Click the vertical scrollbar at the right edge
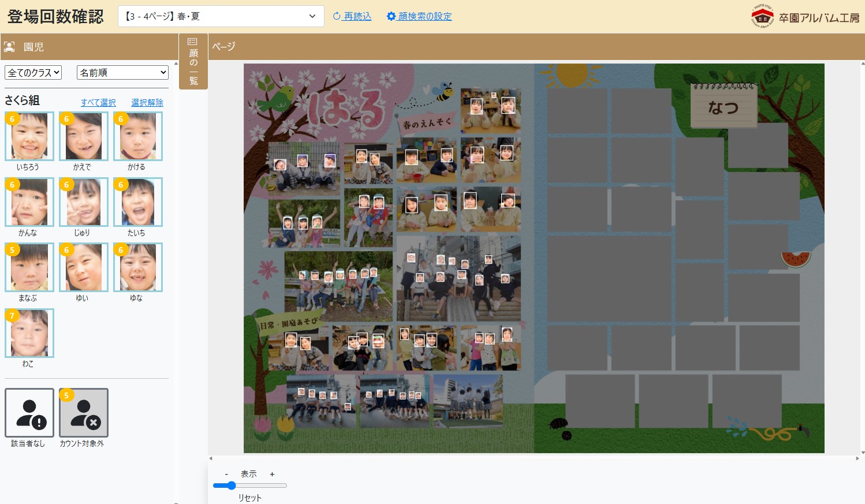This screenshot has width=865, height=504. [863, 258]
